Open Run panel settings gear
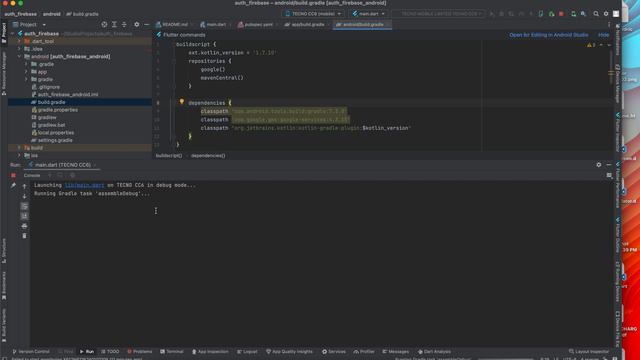640x360 pixels. (599, 164)
